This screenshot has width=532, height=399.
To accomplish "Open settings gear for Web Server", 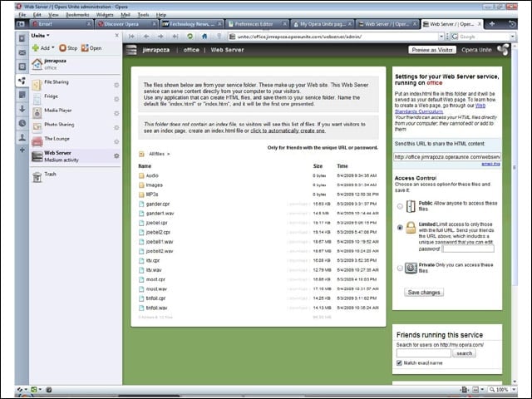I will (116, 155).
